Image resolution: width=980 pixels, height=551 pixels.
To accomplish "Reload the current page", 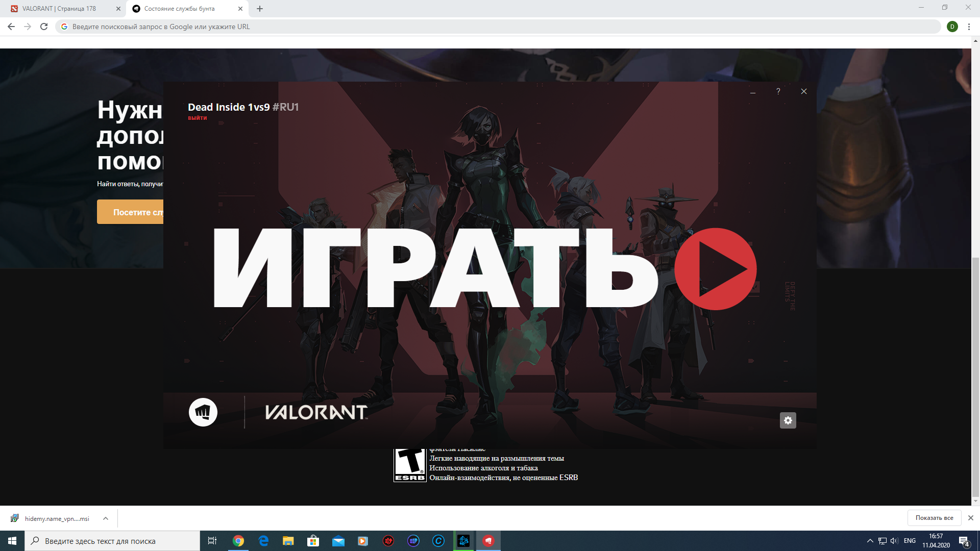I will (44, 27).
